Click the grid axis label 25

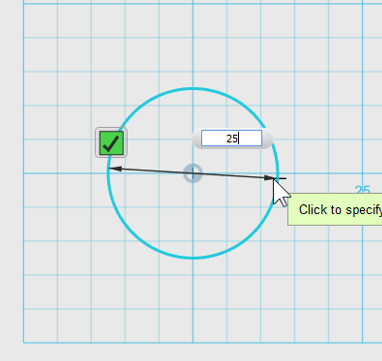coord(362,190)
